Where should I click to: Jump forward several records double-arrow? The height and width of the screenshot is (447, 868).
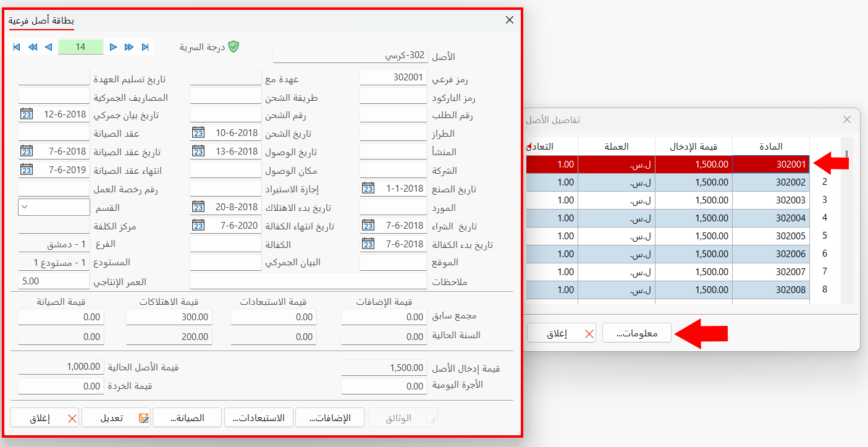pyautogui.click(x=129, y=47)
